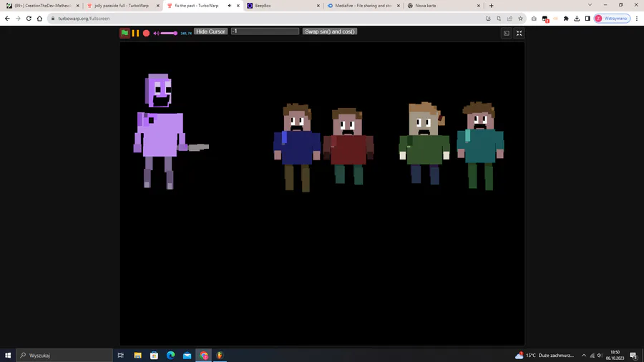Close the BeepBox tab
Image resolution: width=644 pixels, height=362 pixels.
click(318, 6)
